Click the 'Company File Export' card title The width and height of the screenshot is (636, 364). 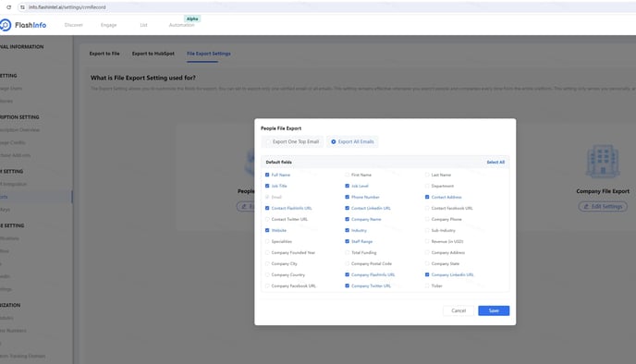point(603,191)
